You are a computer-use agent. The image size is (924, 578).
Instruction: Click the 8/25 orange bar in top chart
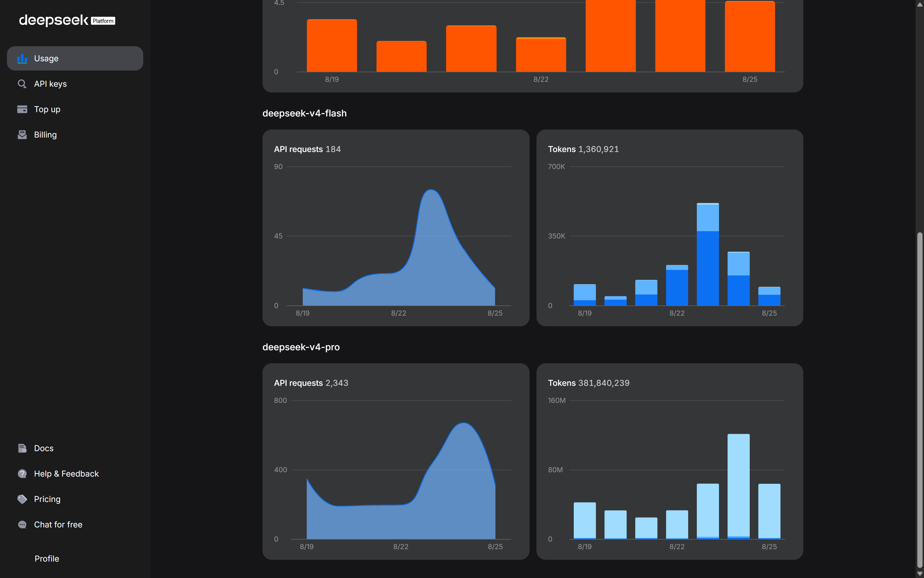coord(750,36)
